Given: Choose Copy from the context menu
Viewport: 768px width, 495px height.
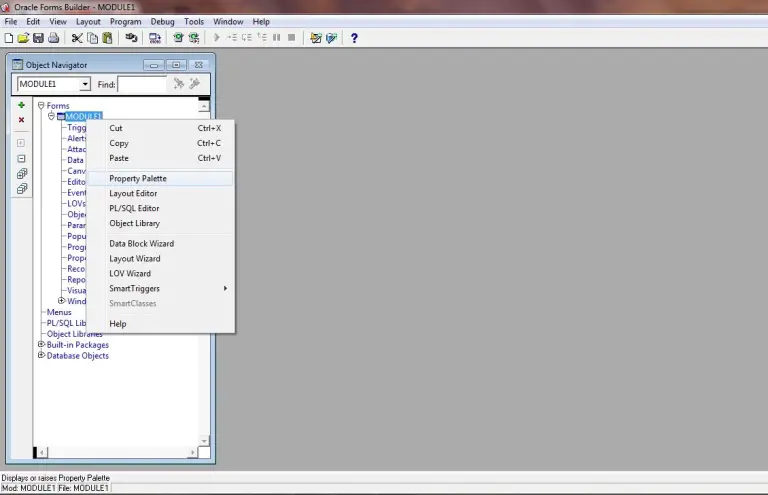Looking at the screenshot, I should tap(161, 143).
